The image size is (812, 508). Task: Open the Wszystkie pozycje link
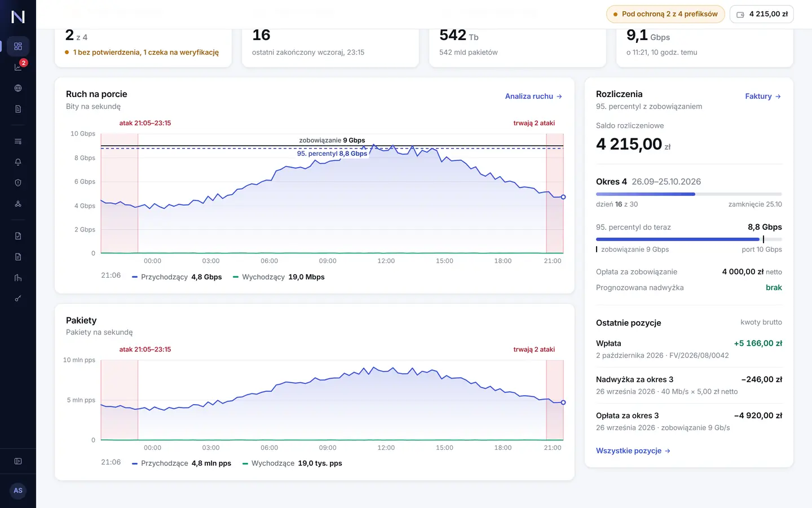[633, 451]
